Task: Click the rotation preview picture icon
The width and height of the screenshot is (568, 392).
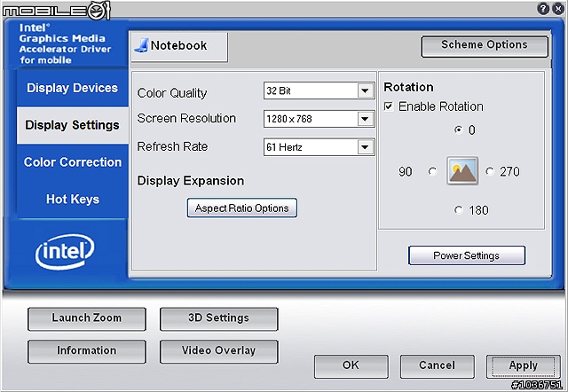Action: coord(462,171)
